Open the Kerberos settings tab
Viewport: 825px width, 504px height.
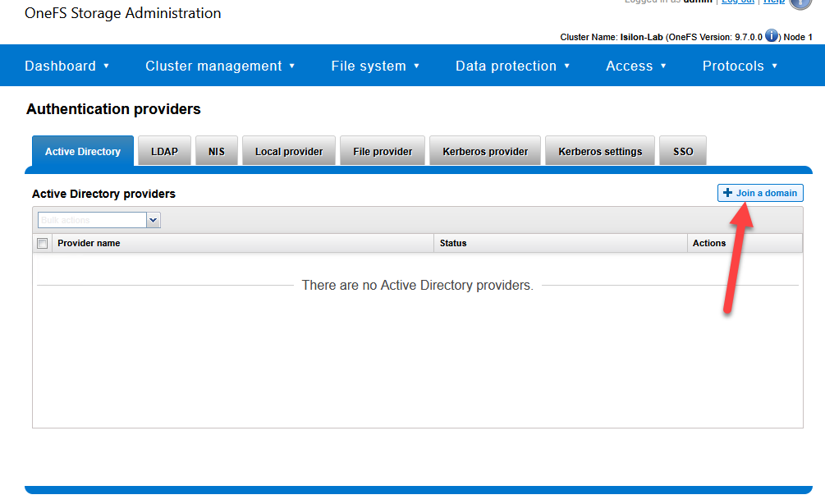[x=600, y=151]
